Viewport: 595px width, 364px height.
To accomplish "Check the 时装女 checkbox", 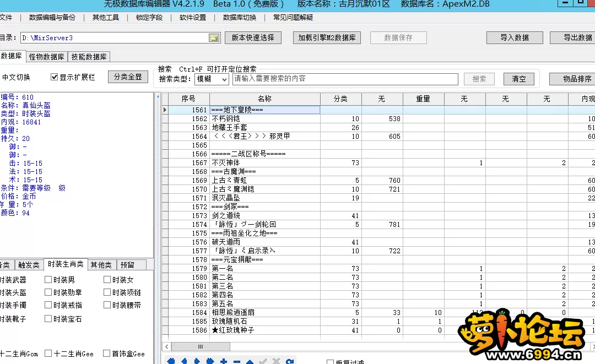I will pos(107,279).
